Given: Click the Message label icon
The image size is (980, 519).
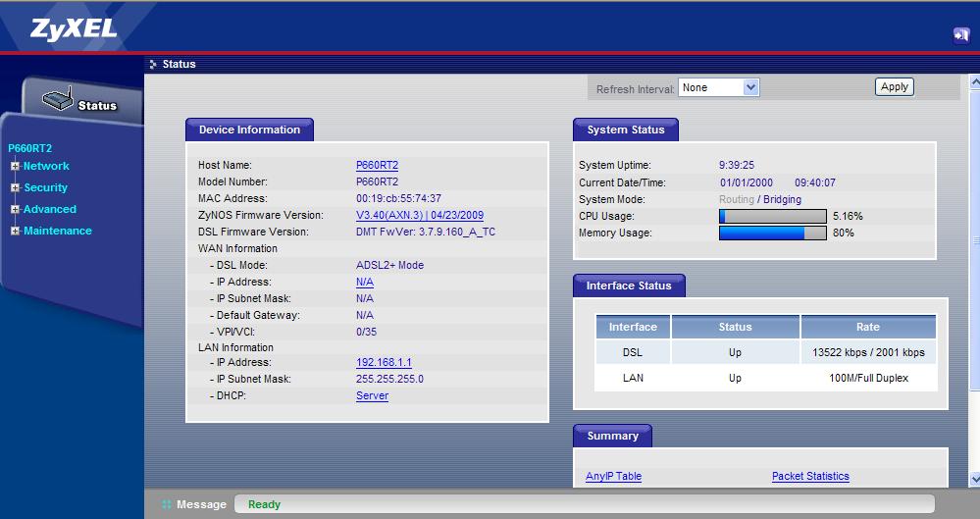Looking at the screenshot, I should pos(166,504).
